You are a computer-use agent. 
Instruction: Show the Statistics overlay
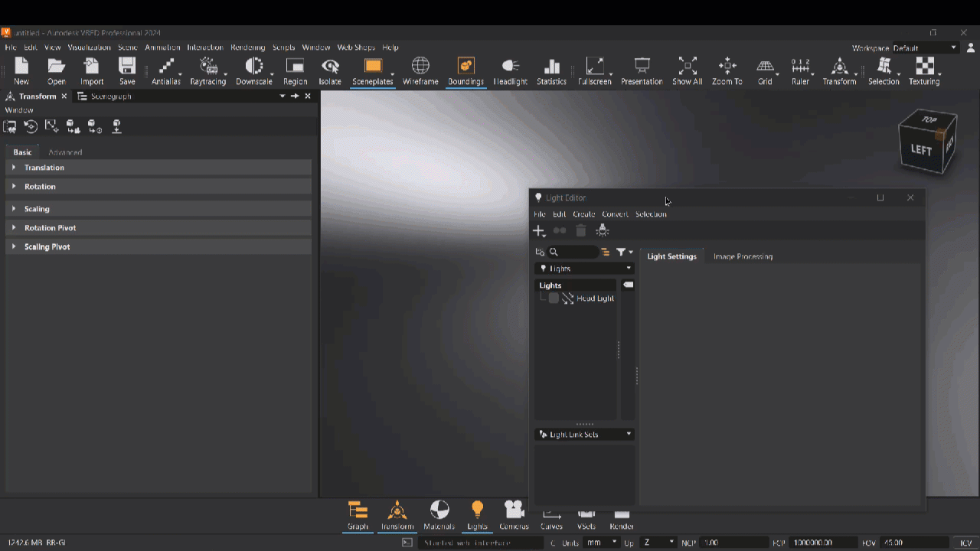coord(551,71)
